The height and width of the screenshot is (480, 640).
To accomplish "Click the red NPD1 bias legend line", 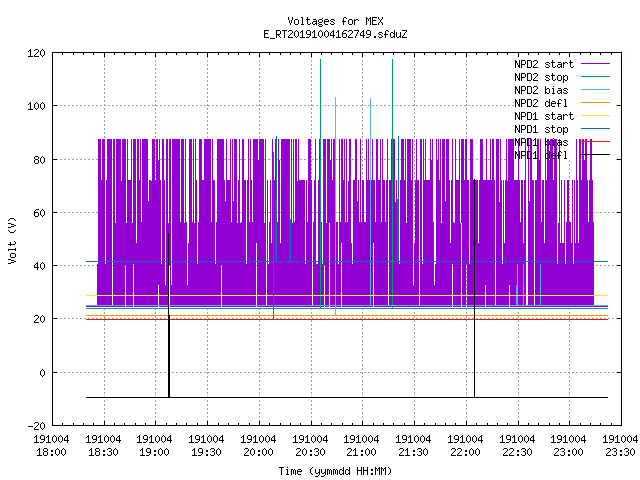I will (595, 142).
